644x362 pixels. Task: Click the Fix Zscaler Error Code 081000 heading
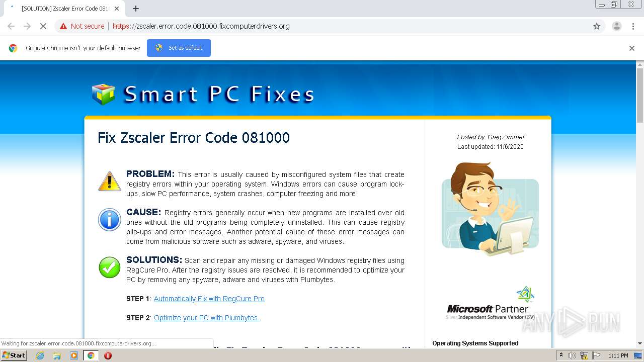[194, 138]
